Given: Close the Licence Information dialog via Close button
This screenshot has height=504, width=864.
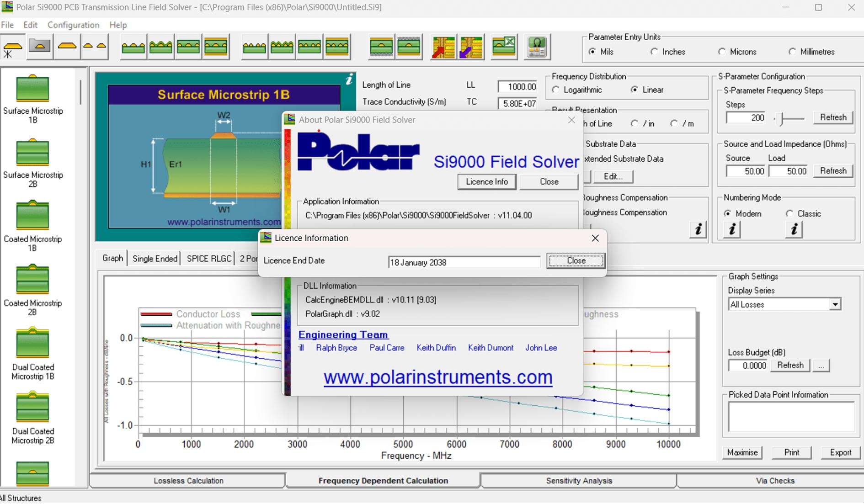Looking at the screenshot, I should pyautogui.click(x=576, y=261).
